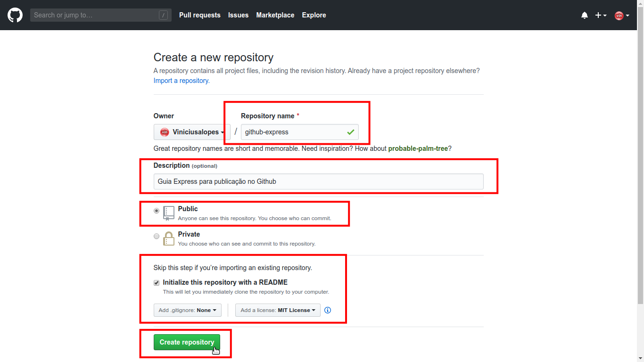Expand the Add .gitignore dropdown
The width and height of the screenshot is (644, 362).
[188, 310]
